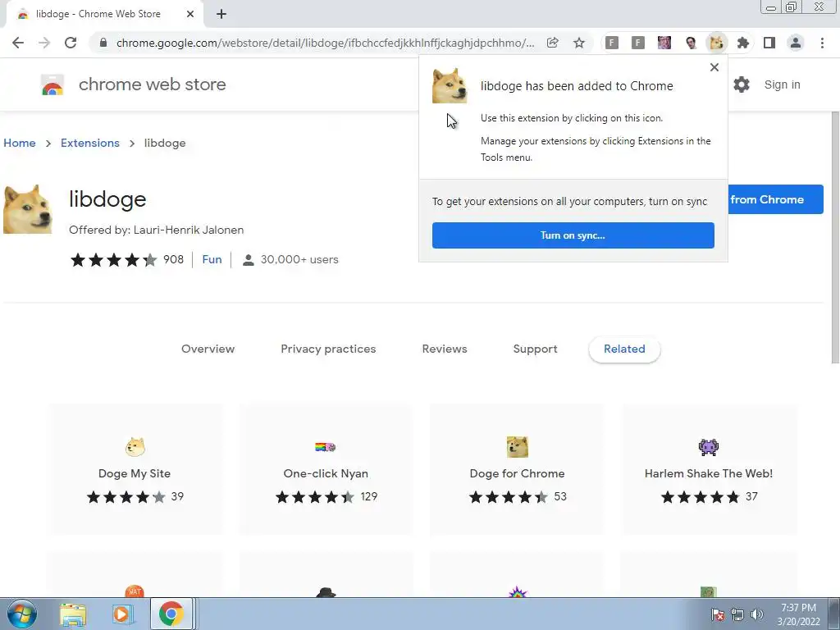The image size is (840, 630).
Task: Bookmark this page with the star icon
Action: pyautogui.click(x=578, y=43)
